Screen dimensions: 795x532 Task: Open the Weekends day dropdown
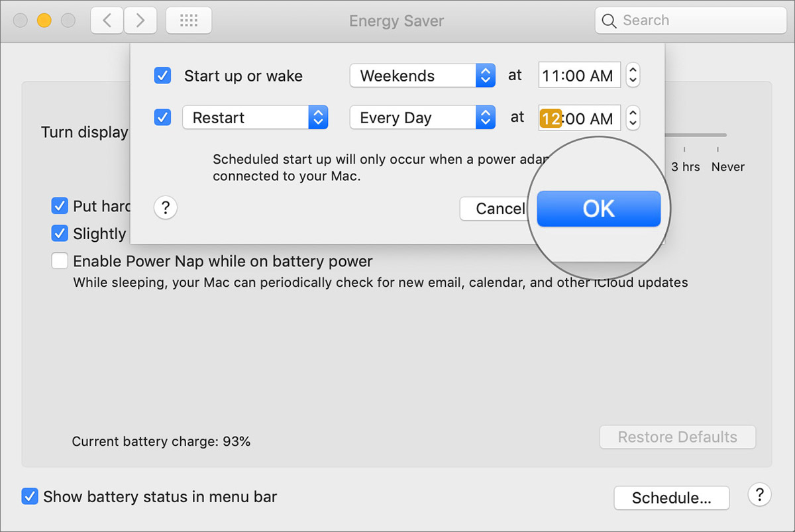(x=422, y=76)
